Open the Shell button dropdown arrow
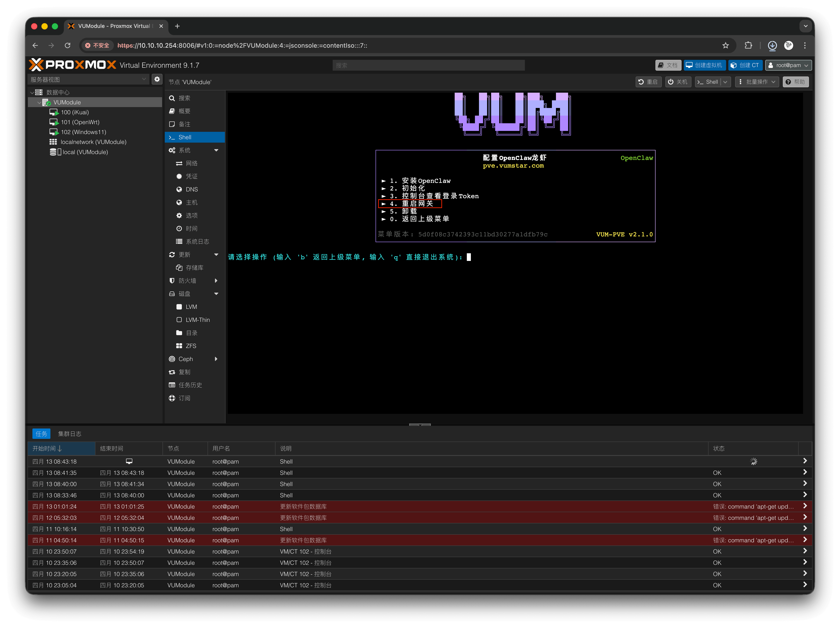The height and width of the screenshot is (628, 840). click(x=725, y=82)
